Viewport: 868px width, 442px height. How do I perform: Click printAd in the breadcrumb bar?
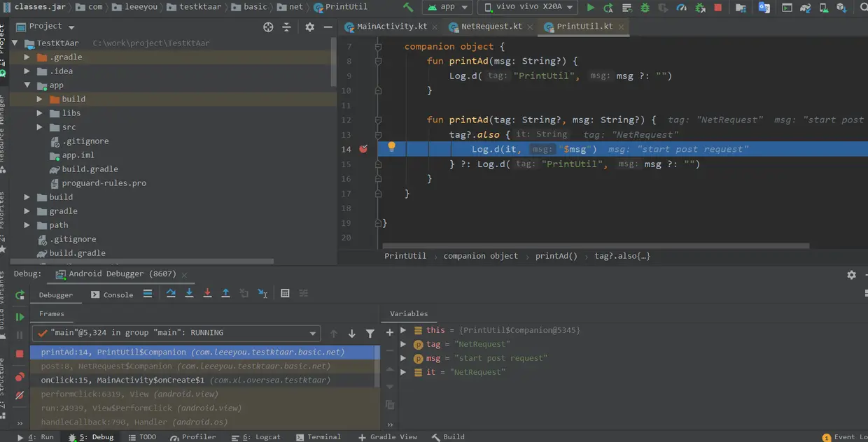tap(556, 256)
